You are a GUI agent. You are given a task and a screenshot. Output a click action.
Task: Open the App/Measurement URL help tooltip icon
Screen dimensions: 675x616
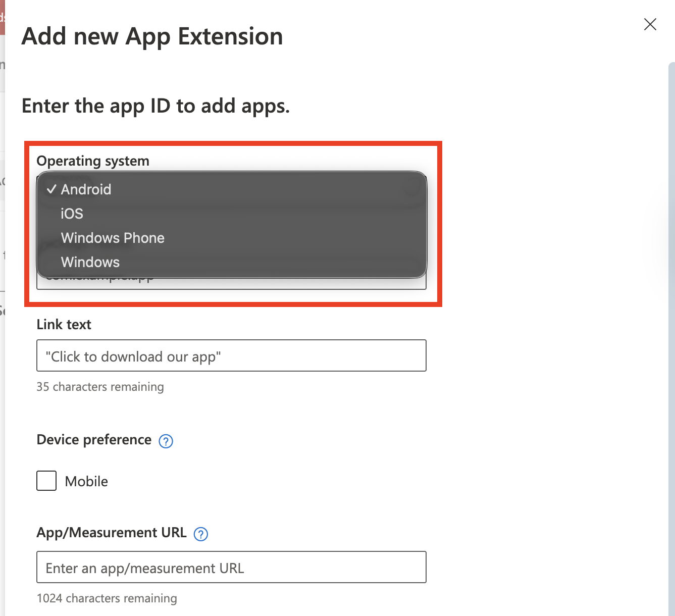point(201,534)
